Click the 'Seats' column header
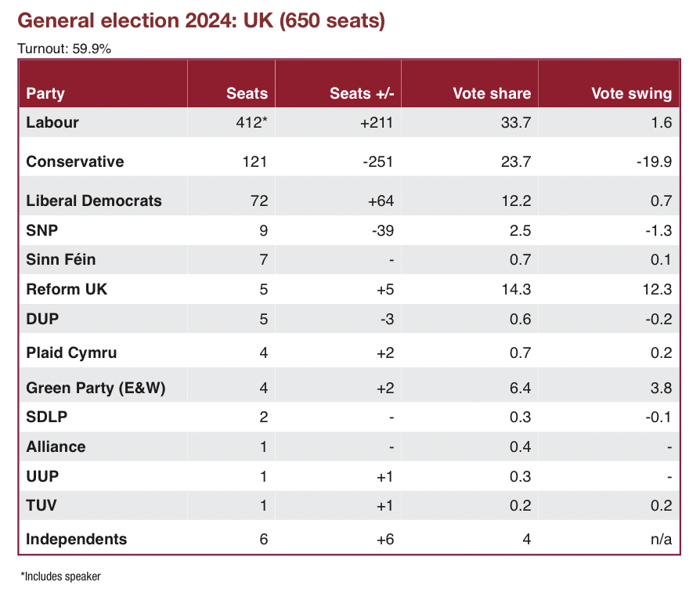The height and width of the screenshot is (589, 700). (247, 93)
